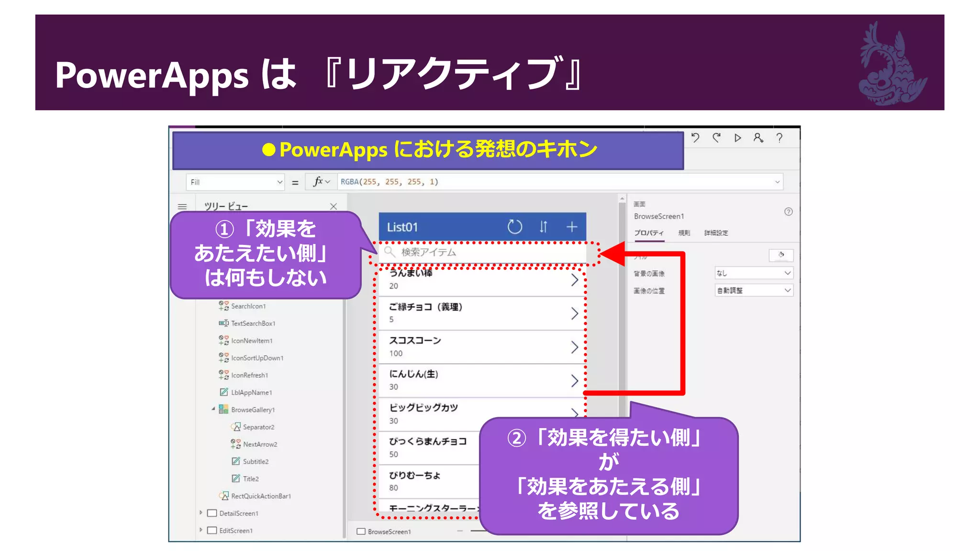This screenshot has height=551, width=980.
Task: Click the redo icon in the top toolbar
Action: 716,138
